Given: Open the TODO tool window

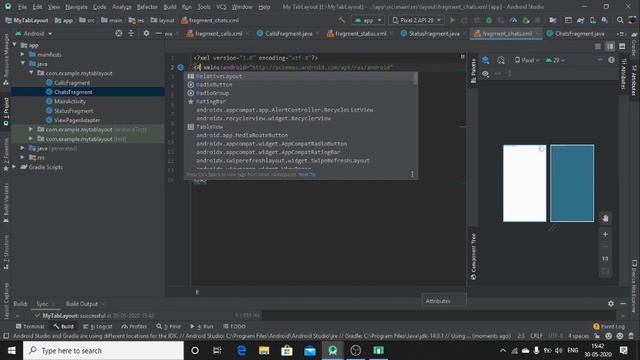Looking at the screenshot, I should click(x=234, y=327).
